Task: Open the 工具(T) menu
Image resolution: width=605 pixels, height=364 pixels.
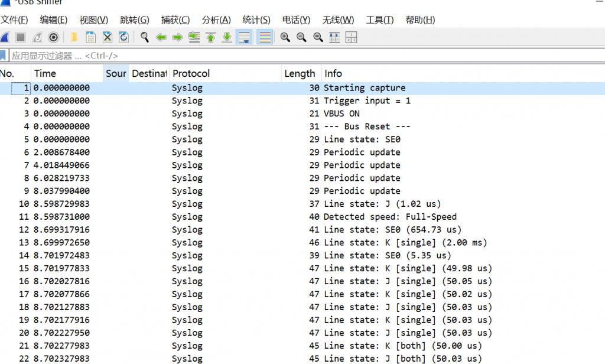Action: 380,20
